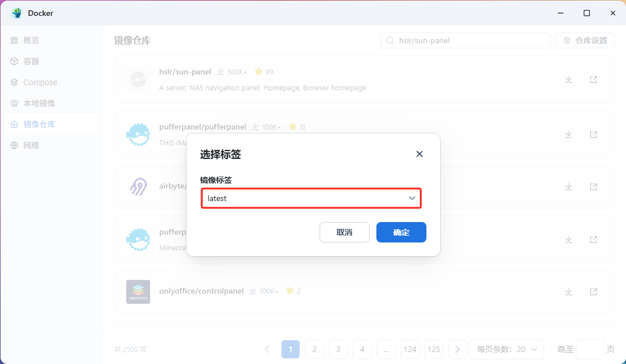Open the 容器 containers section

coord(52,61)
